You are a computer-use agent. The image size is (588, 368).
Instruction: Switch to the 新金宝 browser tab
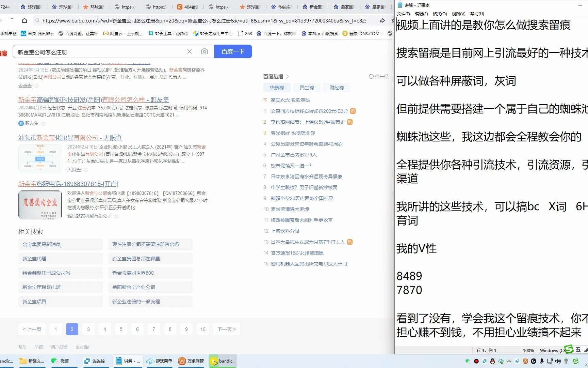[312, 7]
